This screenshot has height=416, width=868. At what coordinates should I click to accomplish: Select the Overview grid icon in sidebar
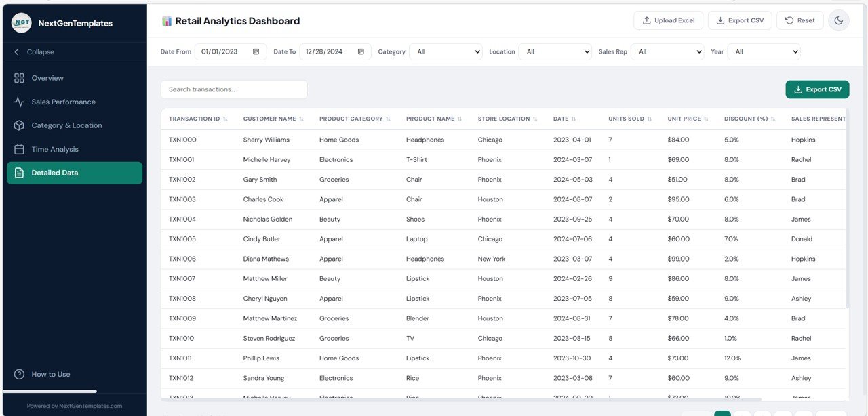point(19,77)
